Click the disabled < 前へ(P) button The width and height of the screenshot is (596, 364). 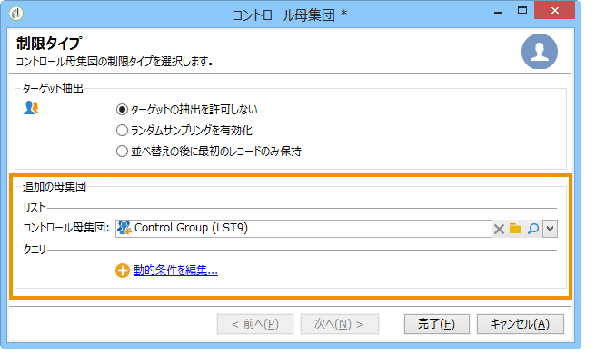tap(255, 324)
